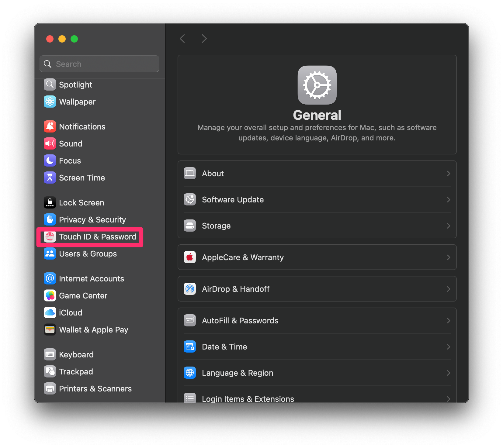The width and height of the screenshot is (503, 448).
Task: Expand Login Items & Extensions chevron
Action: pos(448,399)
